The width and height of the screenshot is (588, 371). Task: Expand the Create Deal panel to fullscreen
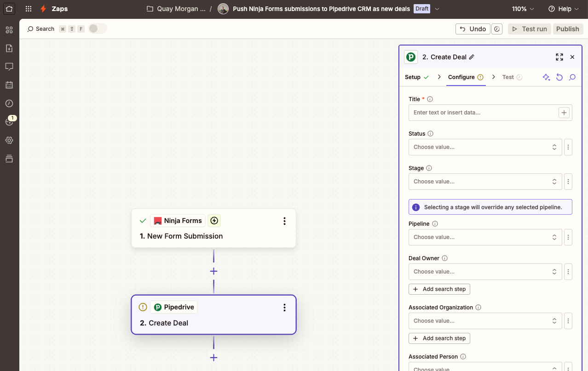(559, 57)
